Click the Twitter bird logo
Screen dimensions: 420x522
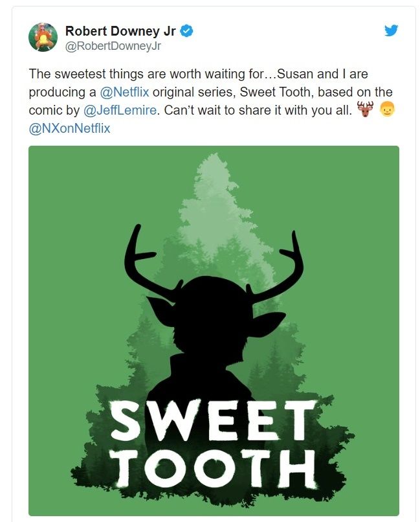coord(391,30)
